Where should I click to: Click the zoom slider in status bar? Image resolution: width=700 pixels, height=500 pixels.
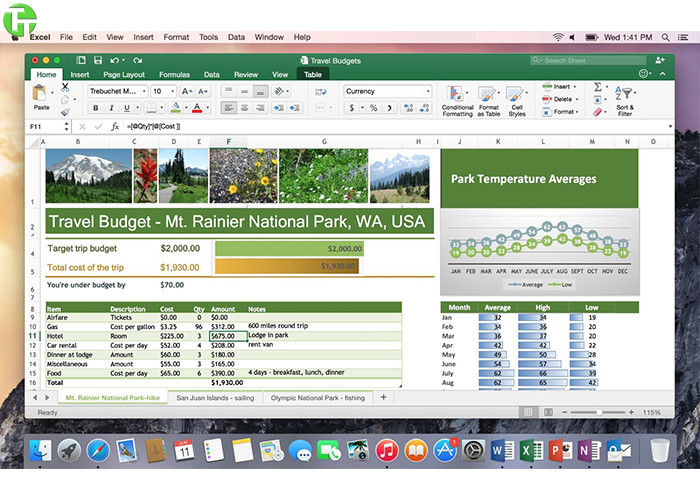pos(598,412)
